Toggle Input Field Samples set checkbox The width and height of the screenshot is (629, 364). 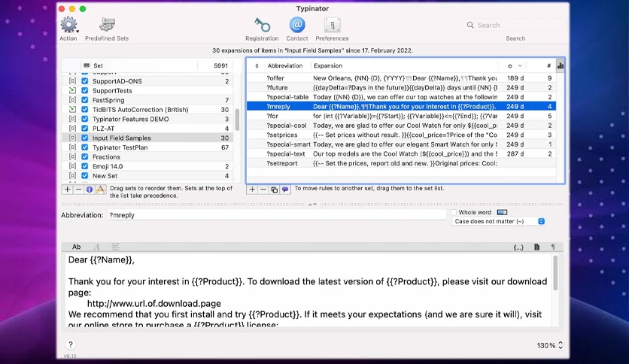pos(84,138)
